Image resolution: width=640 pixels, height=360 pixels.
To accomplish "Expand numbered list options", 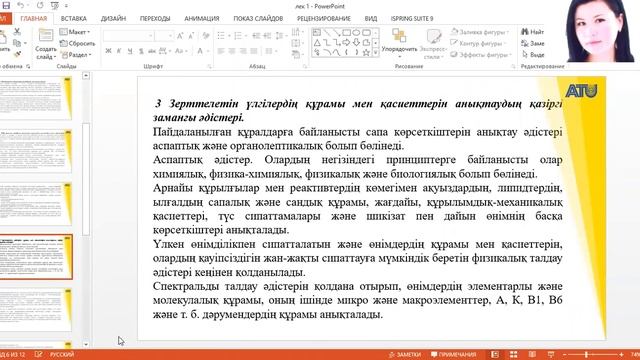I will coord(246,36).
